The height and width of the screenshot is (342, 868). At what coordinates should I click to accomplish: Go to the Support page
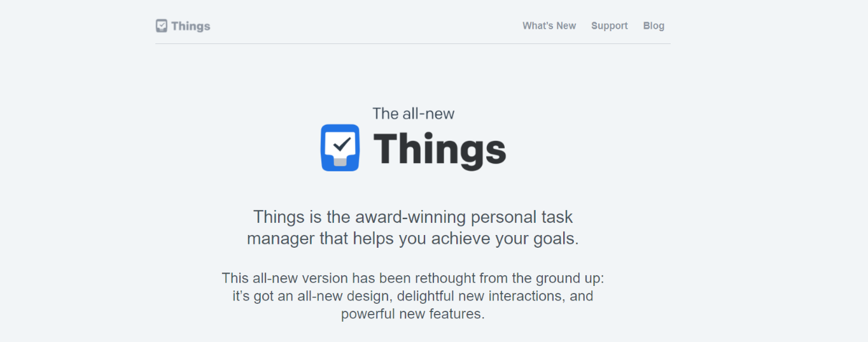(x=610, y=25)
